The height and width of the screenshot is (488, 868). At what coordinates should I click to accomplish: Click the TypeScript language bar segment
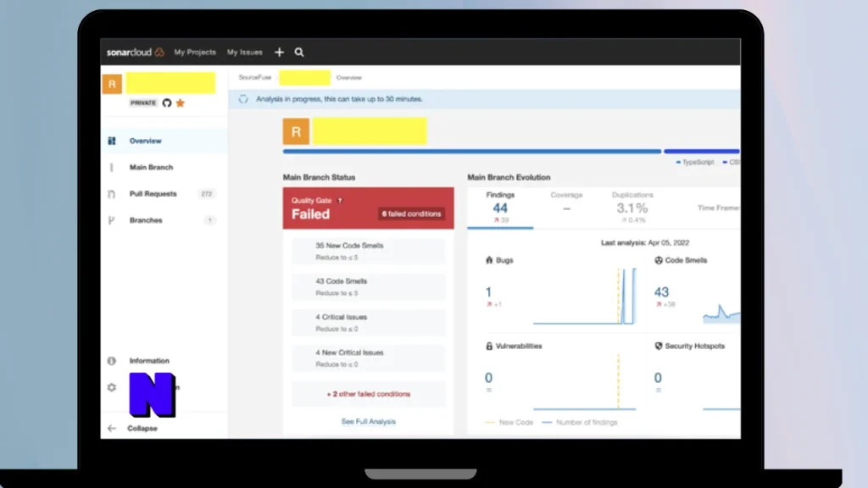pyautogui.click(x=471, y=151)
